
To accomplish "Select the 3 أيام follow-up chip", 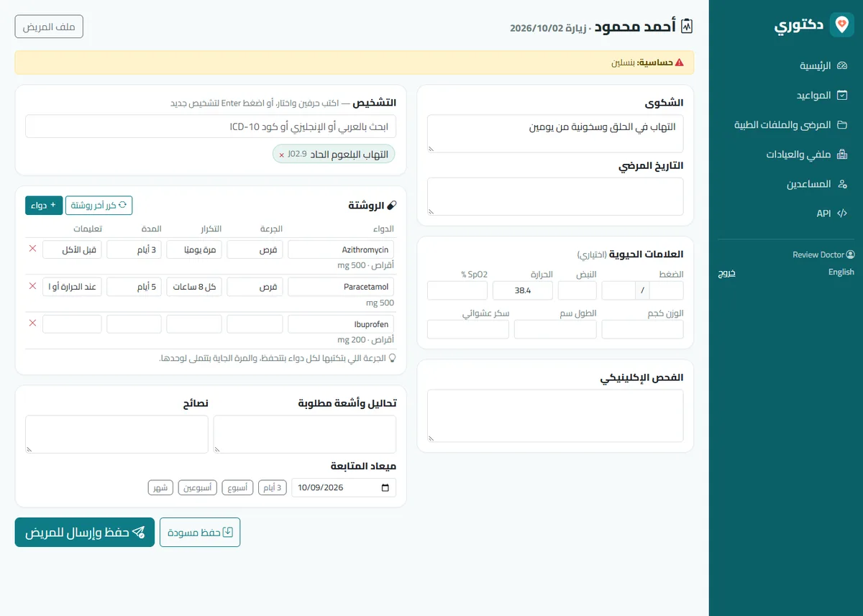I will [x=272, y=487].
